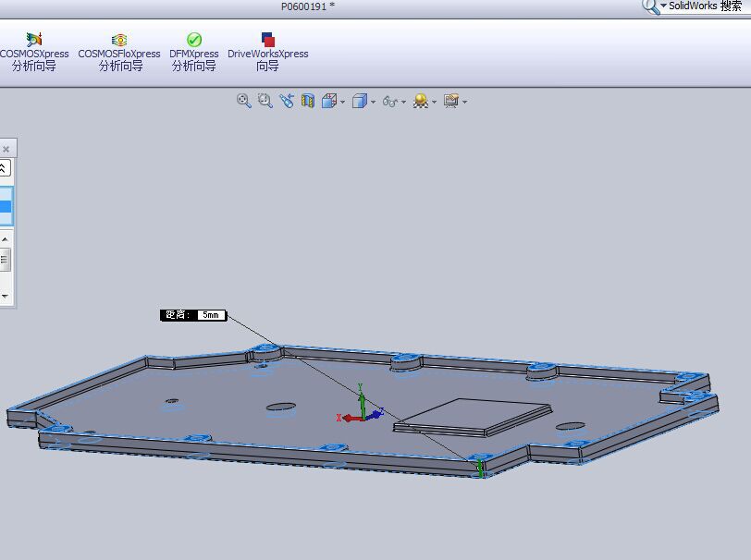The image size is (751, 560).
Task: Click the Previous View icon
Action: (287, 101)
